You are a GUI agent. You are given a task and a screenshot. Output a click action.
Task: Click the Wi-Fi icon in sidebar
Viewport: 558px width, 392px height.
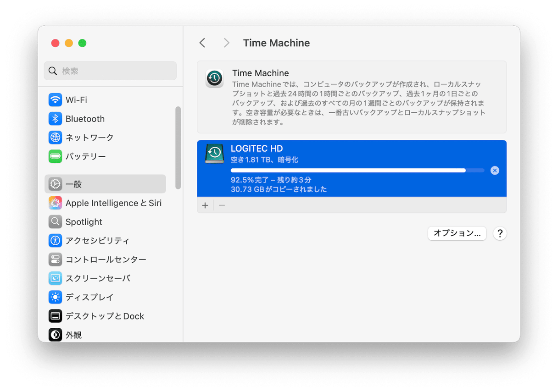click(56, 99)
